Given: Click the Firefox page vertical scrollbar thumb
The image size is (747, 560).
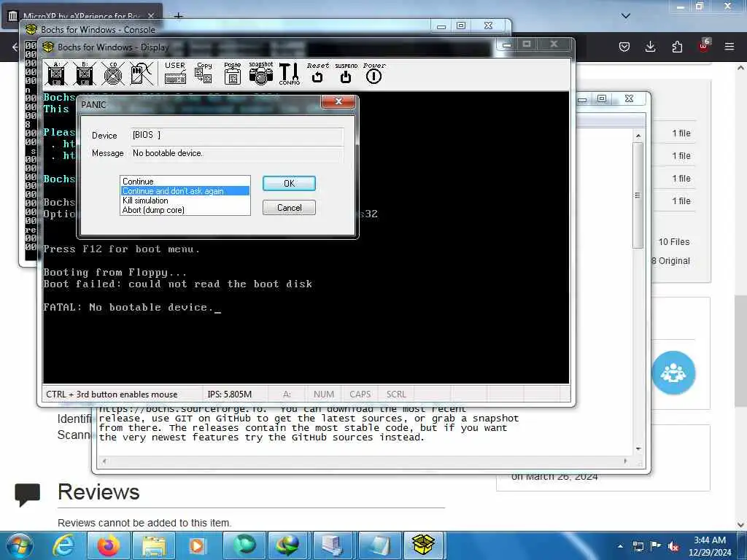Looking at the screenshot, I should 741,351.
